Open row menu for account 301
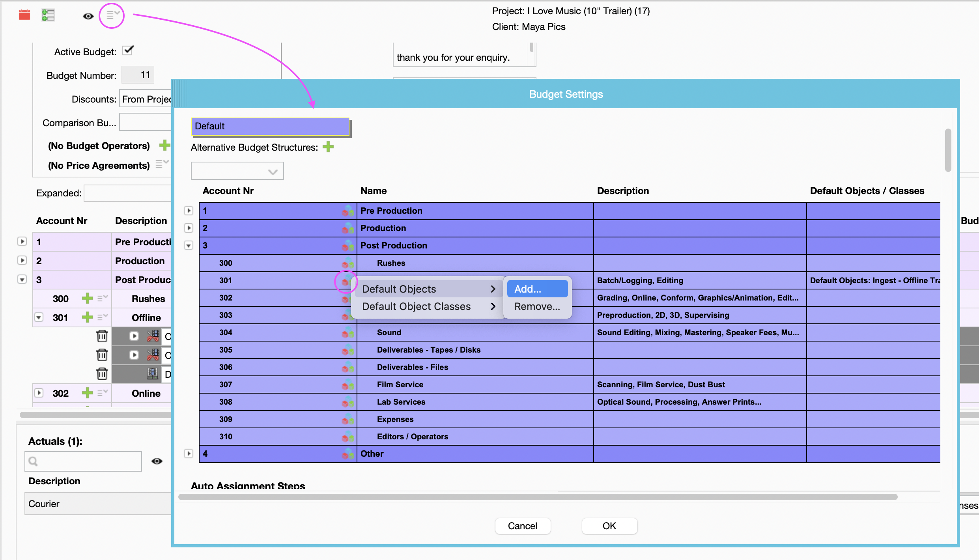This screenshot has width=979, height=560. click(103, 317)
